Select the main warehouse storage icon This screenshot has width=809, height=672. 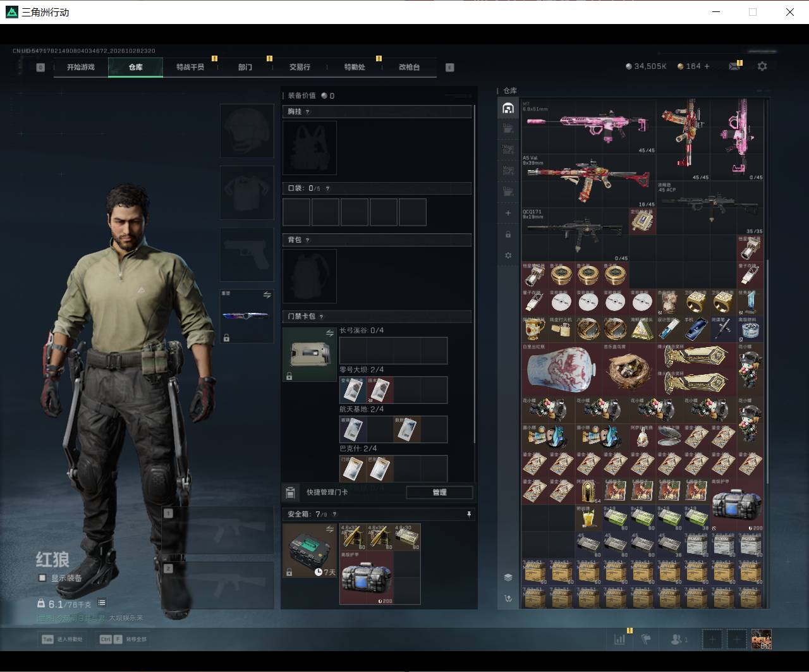pos(508,108)
